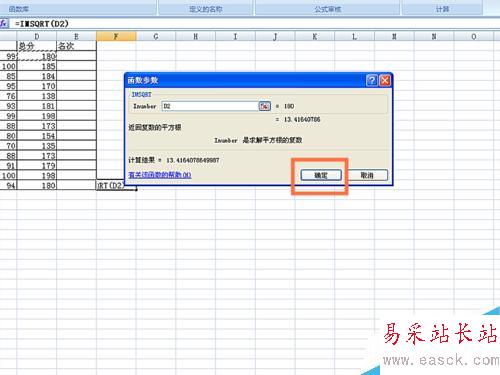The width and height of the screenshot is (500, 375).
Task: Click the cell with value 85
Action: point(8,76)
